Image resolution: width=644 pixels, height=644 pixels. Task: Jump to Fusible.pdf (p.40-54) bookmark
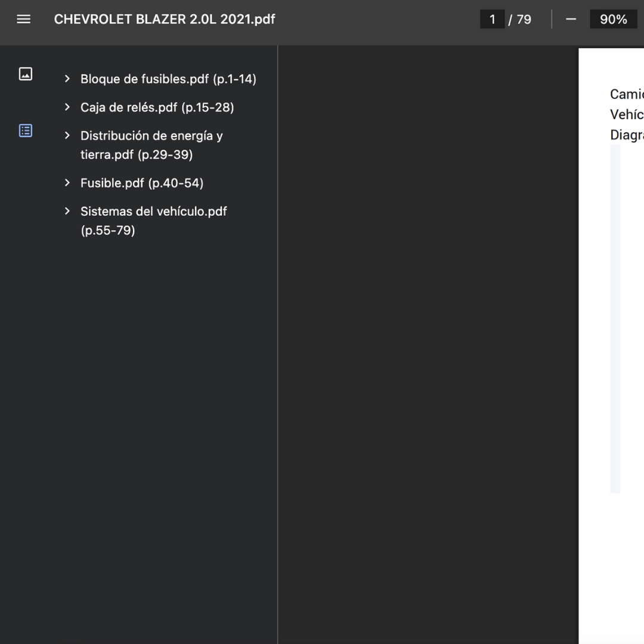click(142, 183)
